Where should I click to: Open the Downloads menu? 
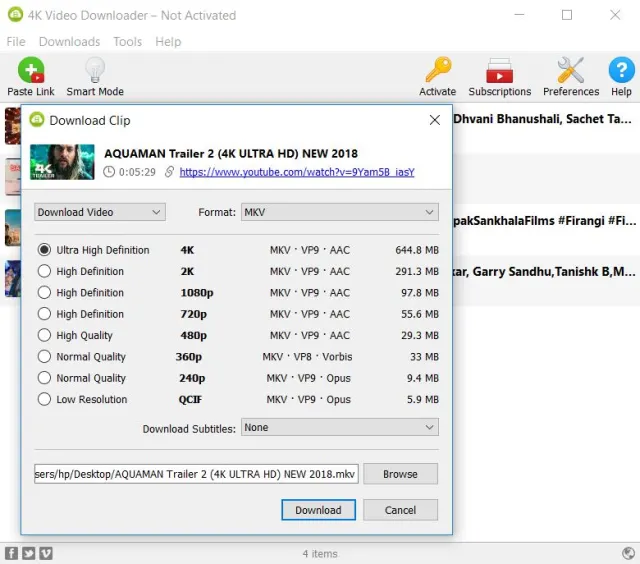coord(69,42)
